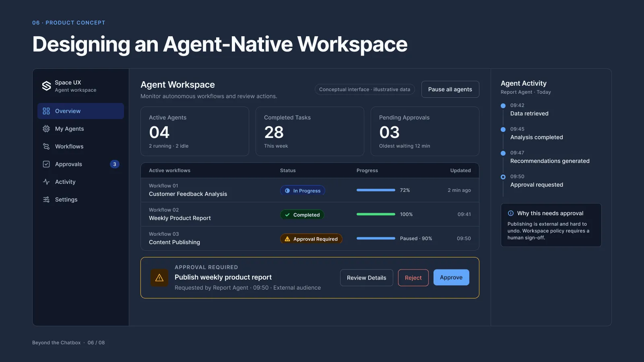The image size is (644, 362).
Task: Click the Overview grid icon in sidebar
Action: [x=46, y=111]
